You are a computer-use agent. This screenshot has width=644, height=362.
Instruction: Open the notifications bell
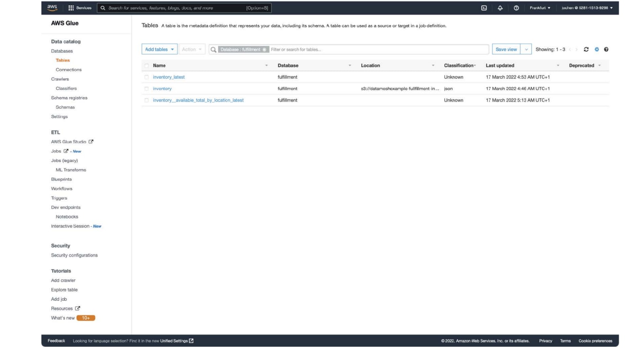500,8
